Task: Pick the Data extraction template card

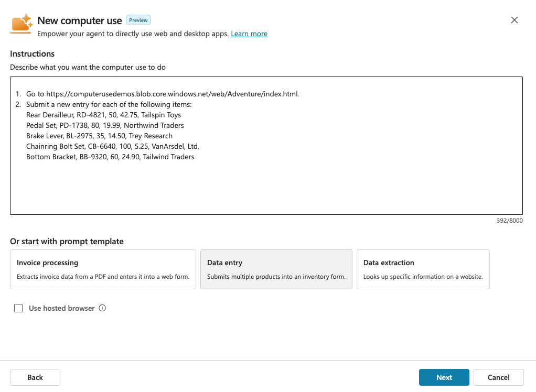Action: click(423, 269)
